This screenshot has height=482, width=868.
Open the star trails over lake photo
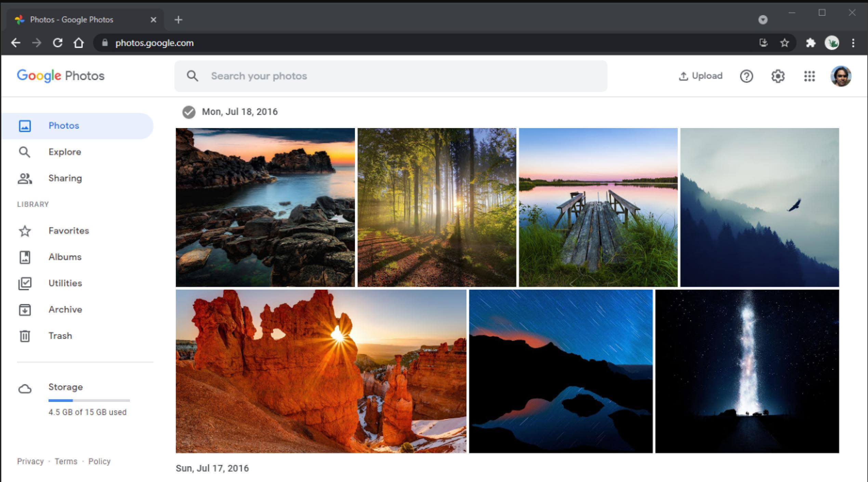[561, 371]
